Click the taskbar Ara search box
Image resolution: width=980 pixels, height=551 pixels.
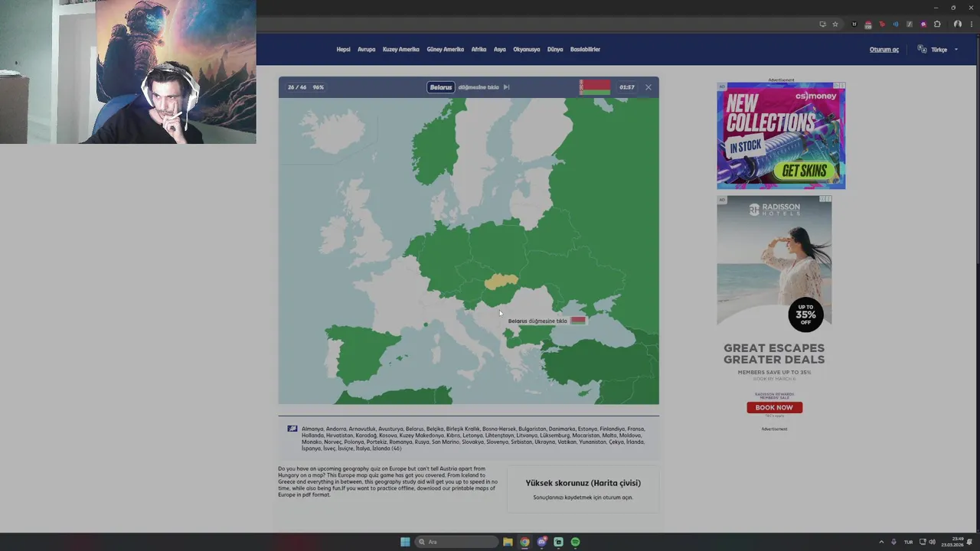(x=456, y=542)
